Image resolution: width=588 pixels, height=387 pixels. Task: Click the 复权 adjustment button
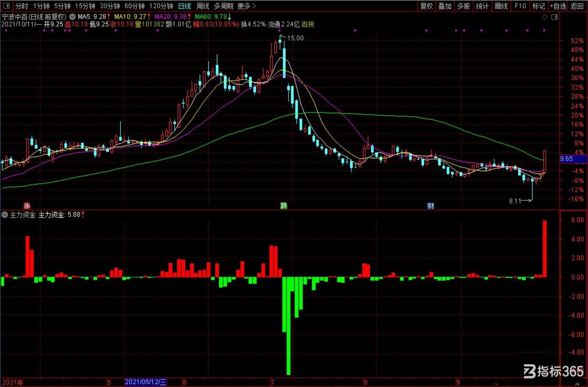pos(427,6)
